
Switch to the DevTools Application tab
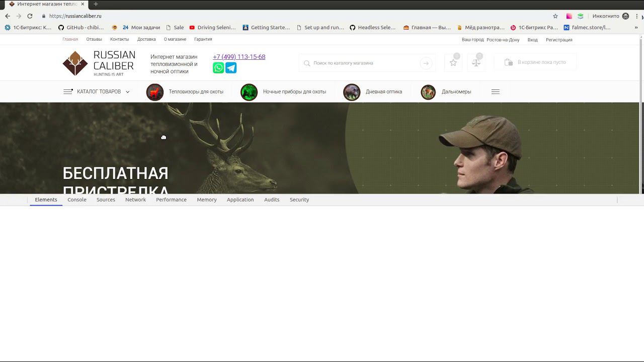pyautogui.click(x=240, y=200)
